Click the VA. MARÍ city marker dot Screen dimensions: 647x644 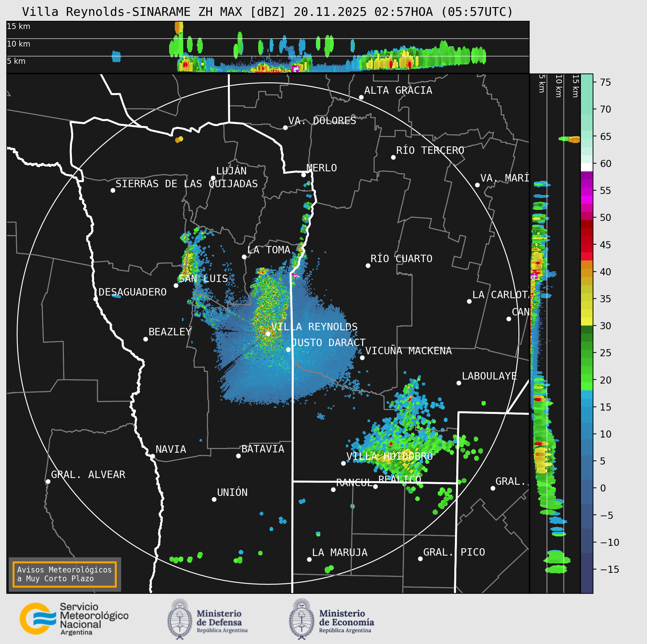(477, 185)
